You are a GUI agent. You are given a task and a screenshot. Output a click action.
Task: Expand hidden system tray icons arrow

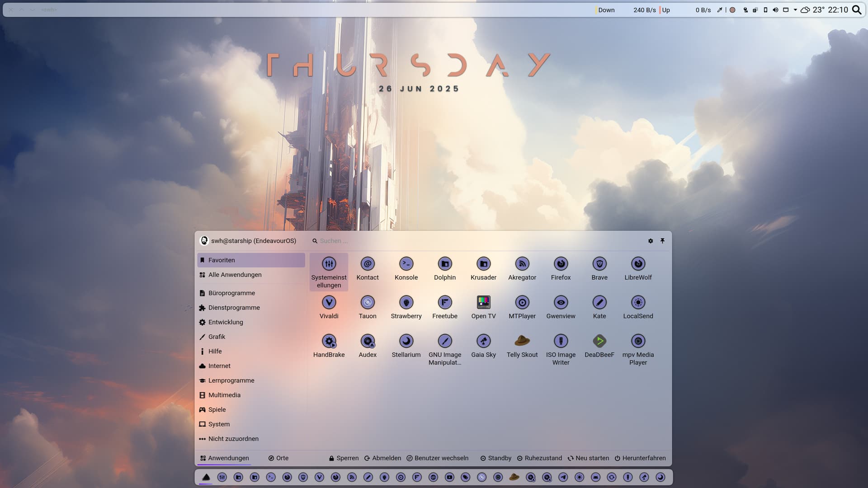pos(795,10)
